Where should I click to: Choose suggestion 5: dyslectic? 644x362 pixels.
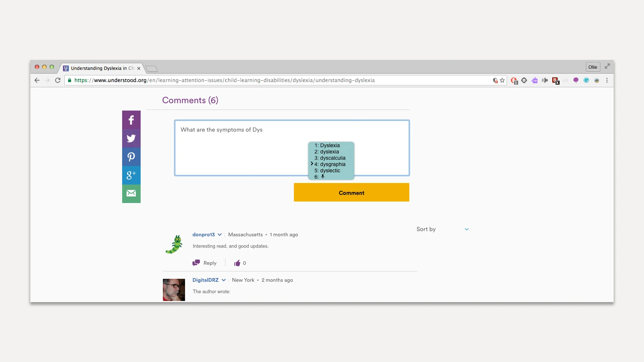(x=328, y=171)
